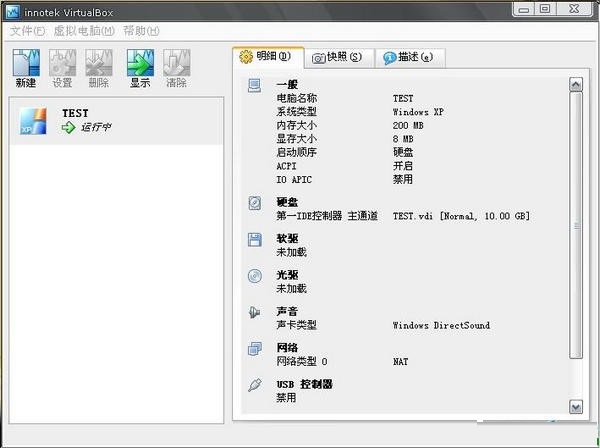Switch to the 快照(S) snapshots tab
Viewport: 600px width, 448px height.
point(339,58)
